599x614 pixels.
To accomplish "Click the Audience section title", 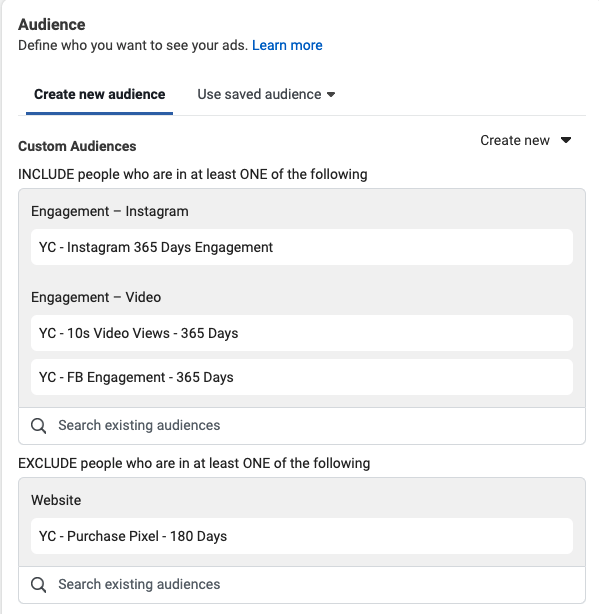I will pos(52,25).
